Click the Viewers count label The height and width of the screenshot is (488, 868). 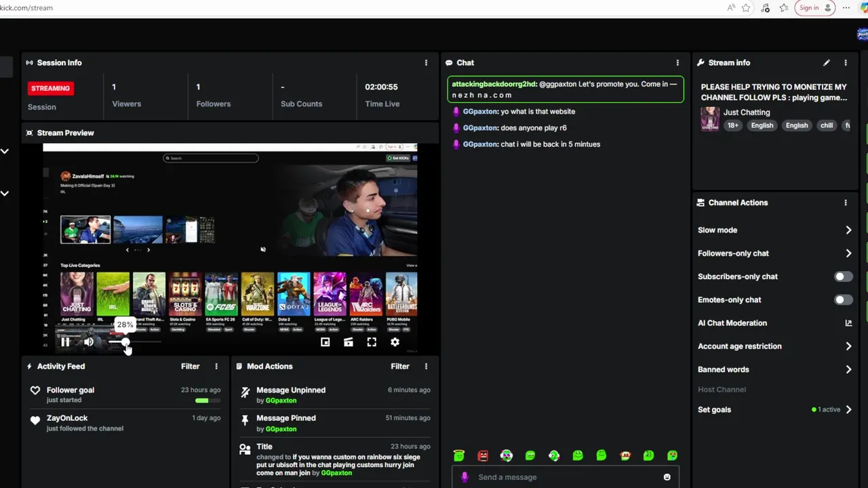click(127, 104)
